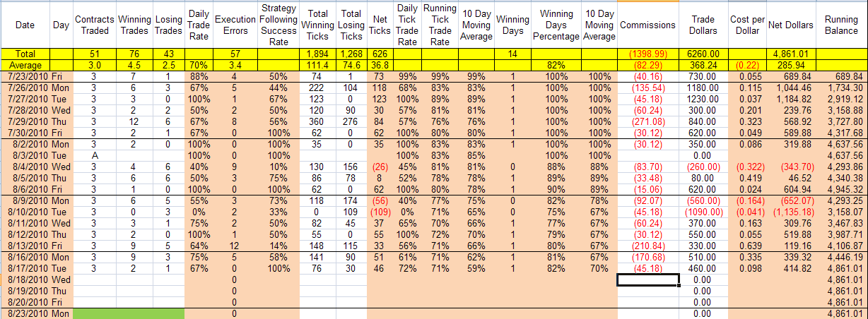868x319 pixels.
Task: Select the Net Ticks total 626
Action: 380,54
